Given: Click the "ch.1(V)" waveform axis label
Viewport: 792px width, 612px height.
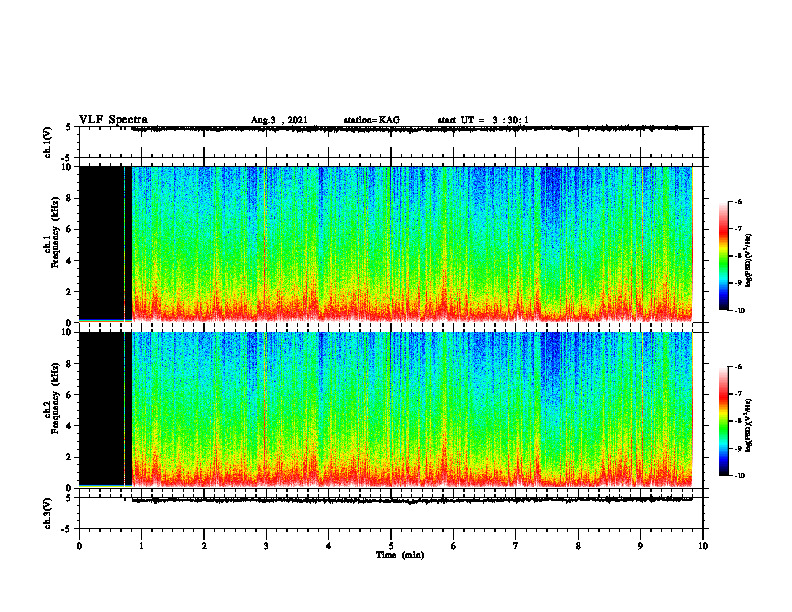Looking at the screenshot, I should point(48,142).
